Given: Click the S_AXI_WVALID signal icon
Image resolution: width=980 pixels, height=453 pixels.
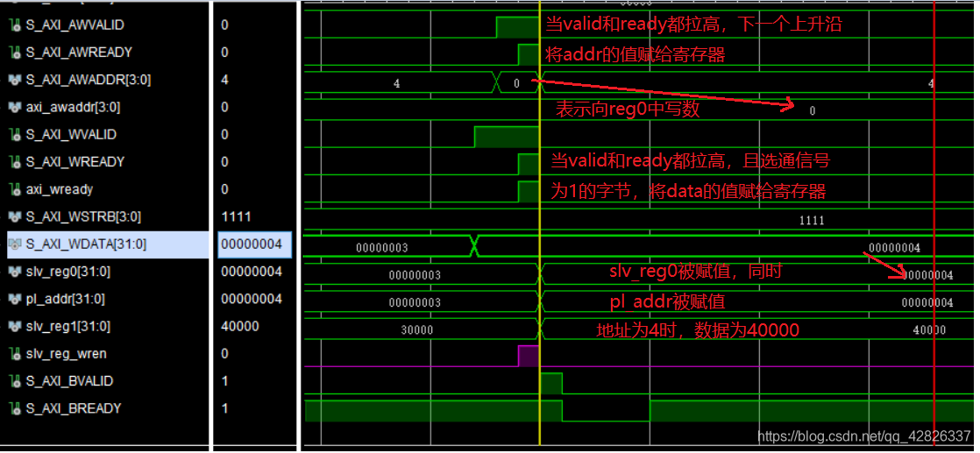Looking at the screenshot, I should 15,134.
